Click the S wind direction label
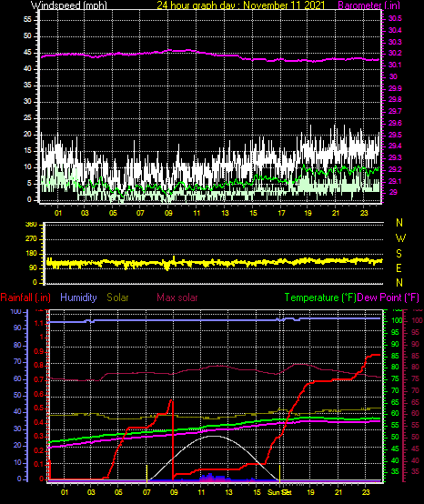This screenshot has width=424, height=504. (399, 253)
